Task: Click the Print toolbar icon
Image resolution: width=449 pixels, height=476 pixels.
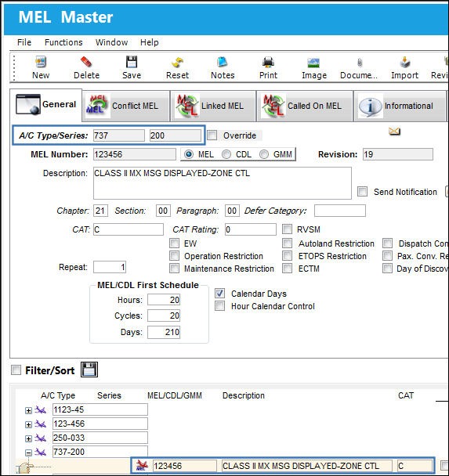Action: tap(268, 62)
